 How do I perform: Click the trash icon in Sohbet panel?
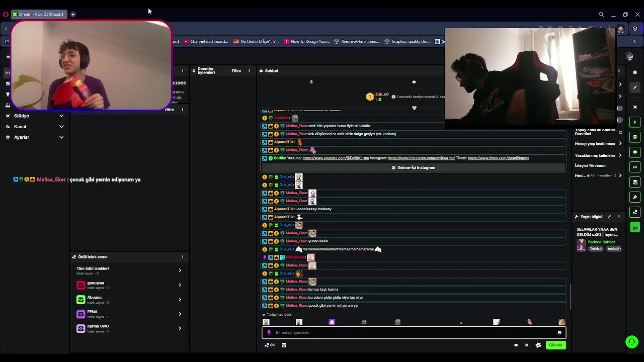311,82
